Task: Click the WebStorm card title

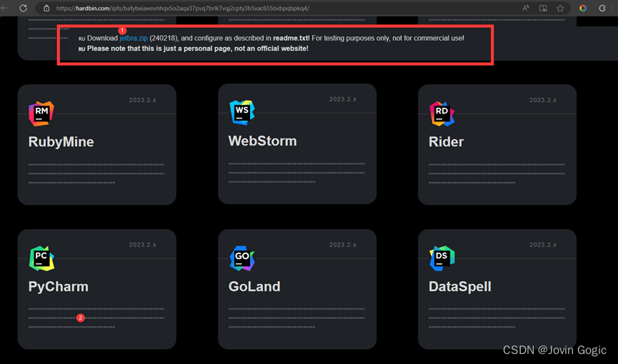Action: pyautogui.click(x=262, y=141)
